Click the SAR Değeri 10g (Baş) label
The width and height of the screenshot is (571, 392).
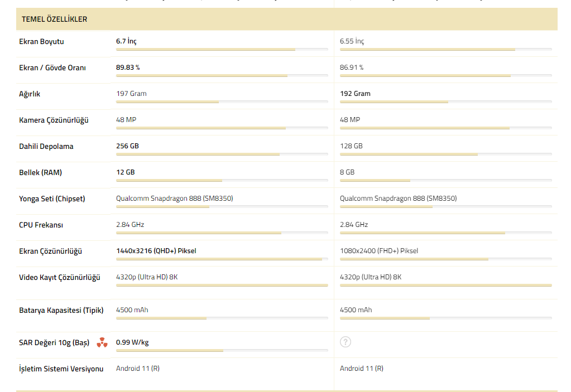click(x=54, y=342)
